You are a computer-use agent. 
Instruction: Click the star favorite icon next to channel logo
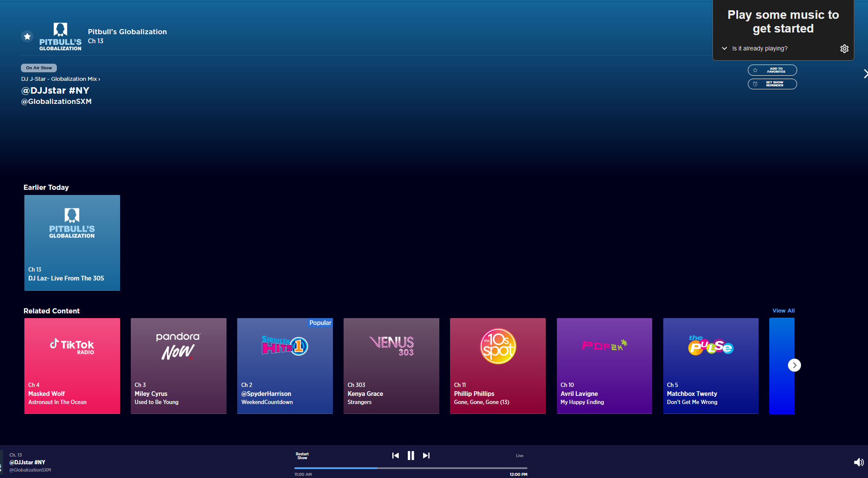pos(27,36)
